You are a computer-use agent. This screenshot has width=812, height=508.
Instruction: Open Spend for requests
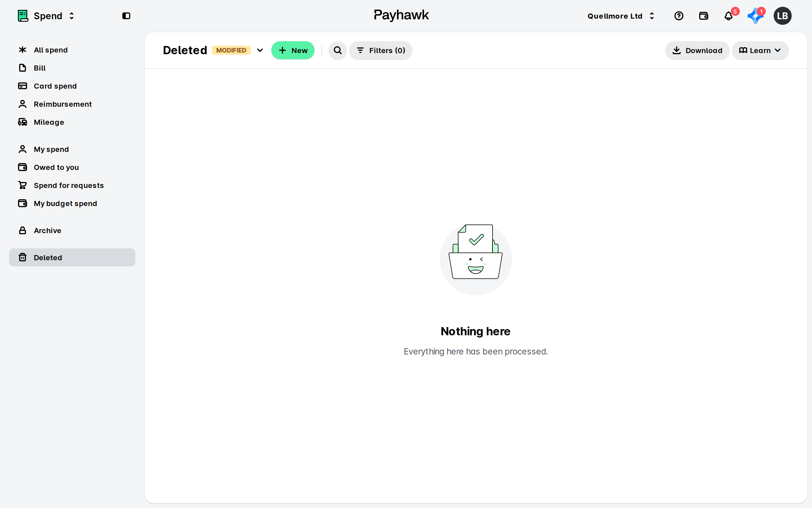72,185
